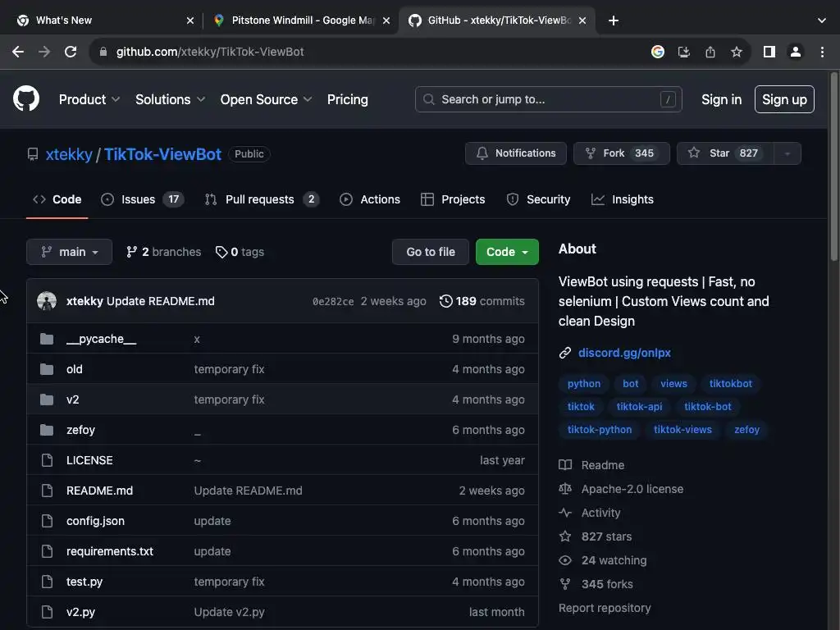This screenshot has height=630, width=840.
Task: Click the xtekky avatar in commit row
Action: point(47,301)
